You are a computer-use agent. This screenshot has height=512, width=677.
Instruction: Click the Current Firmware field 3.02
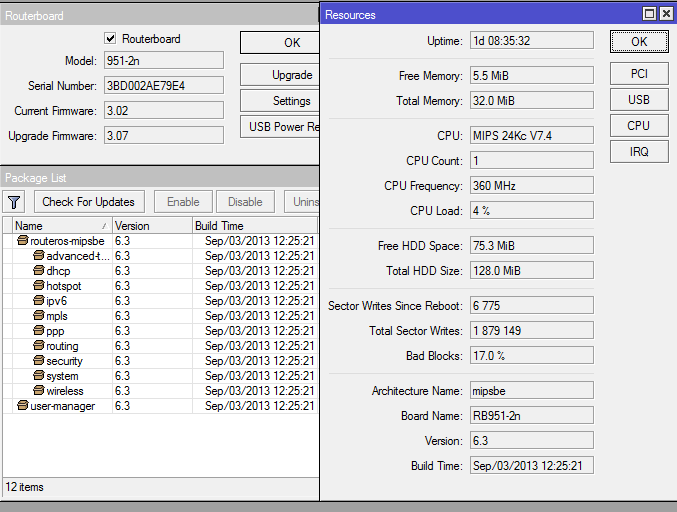click(x=164, y=111)
